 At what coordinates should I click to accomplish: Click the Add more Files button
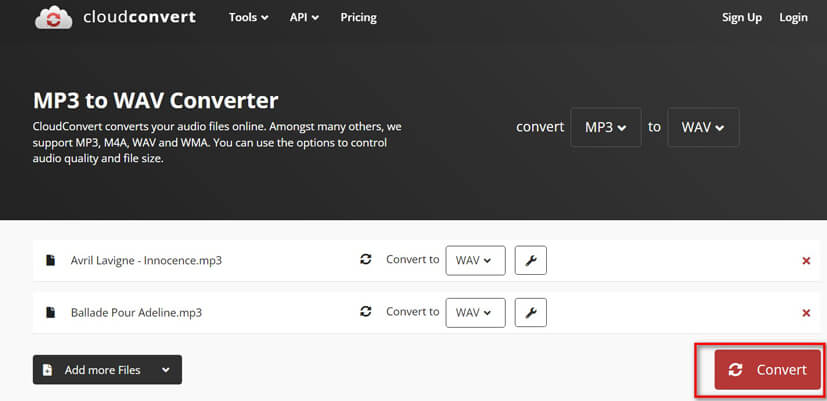click(x=107, y=369)
